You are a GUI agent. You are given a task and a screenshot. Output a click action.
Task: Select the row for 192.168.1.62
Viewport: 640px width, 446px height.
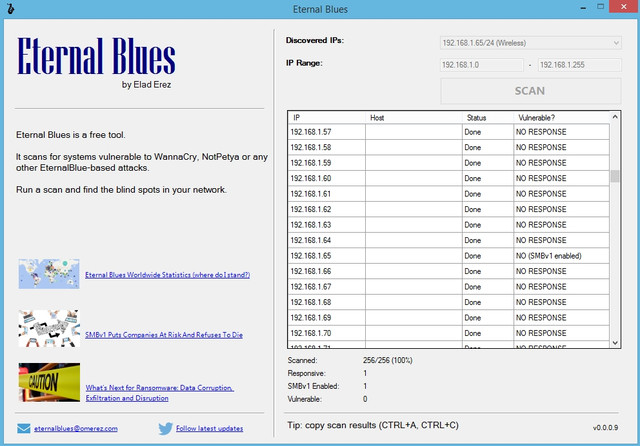449,209
